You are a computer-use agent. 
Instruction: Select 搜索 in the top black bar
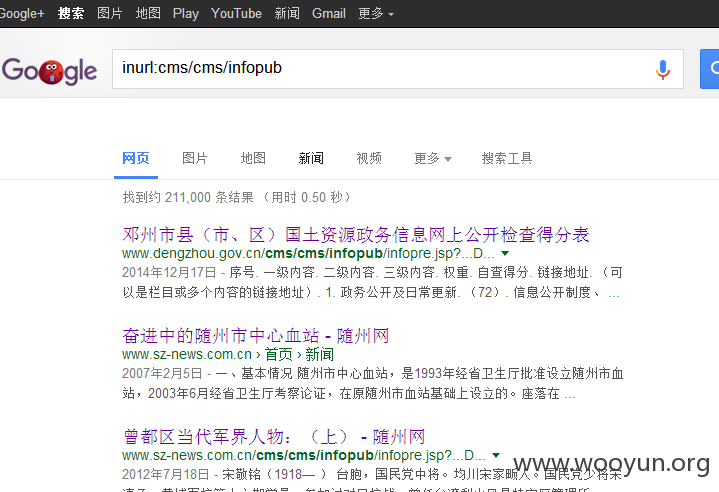71,13
